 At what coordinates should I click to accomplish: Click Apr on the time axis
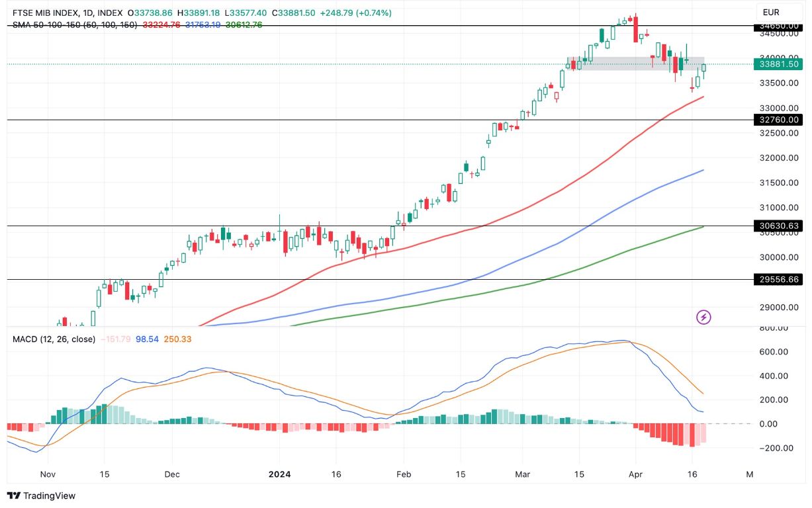pos(637,474)
